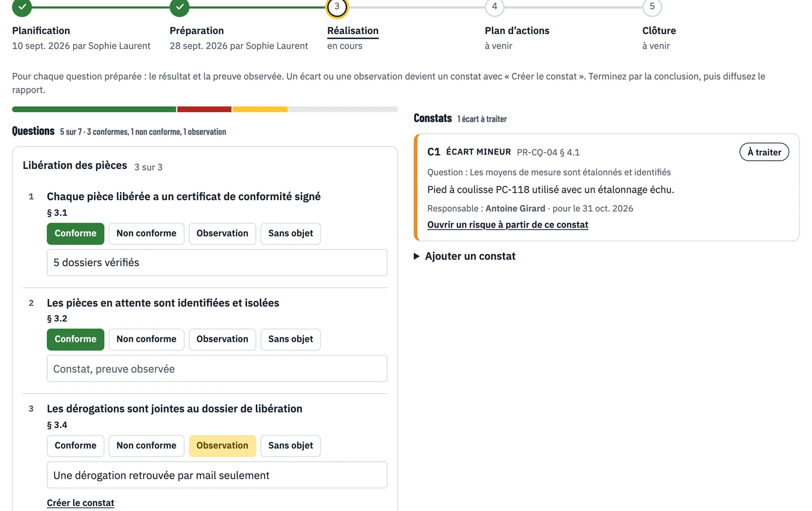812x511 pixels.
Task: Click the Pied à coulisse PC-118 description
Action: 551,190
